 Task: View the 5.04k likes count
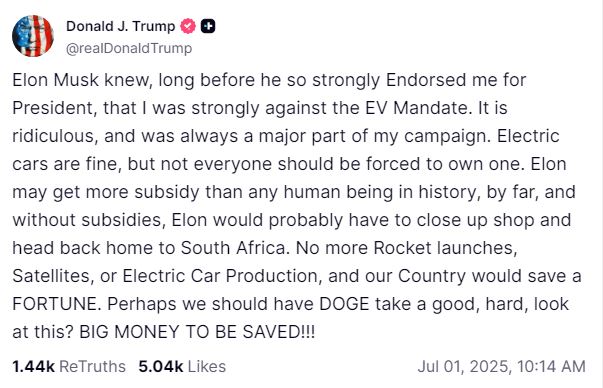click(161, 366)
